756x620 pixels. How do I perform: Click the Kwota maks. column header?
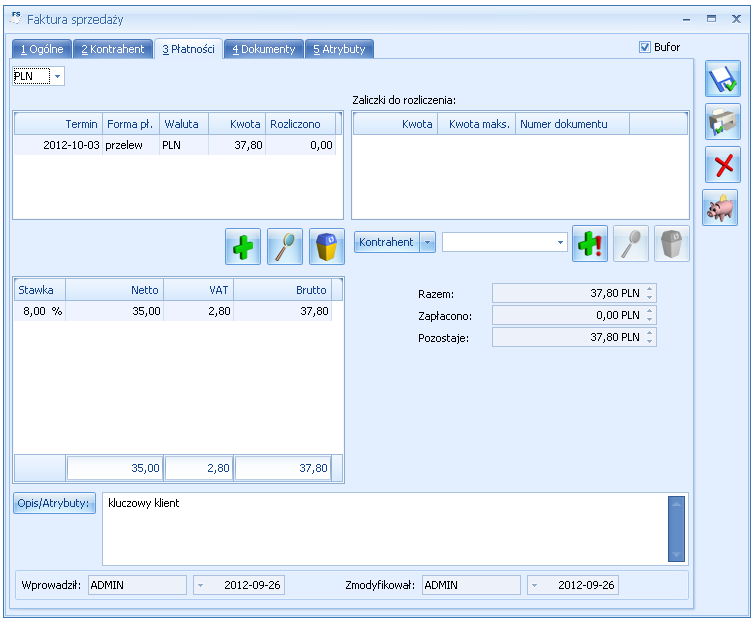pos(477,124)
